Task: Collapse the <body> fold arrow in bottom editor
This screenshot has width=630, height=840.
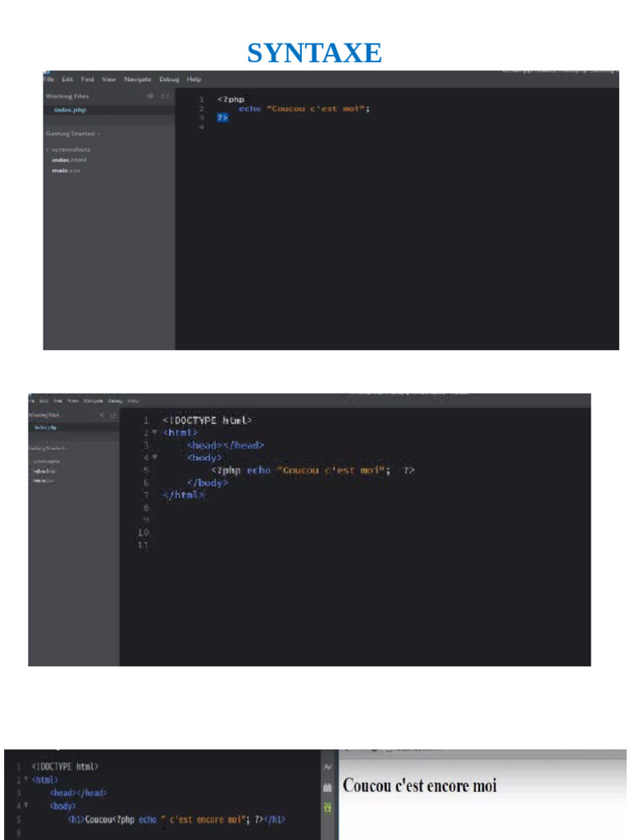Action: click(25, 806)
